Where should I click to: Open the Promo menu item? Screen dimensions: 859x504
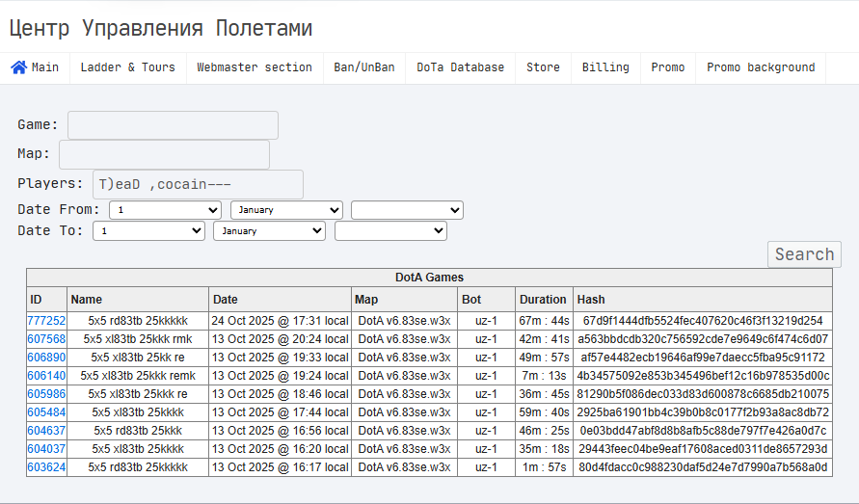click(x=668, y=67)
